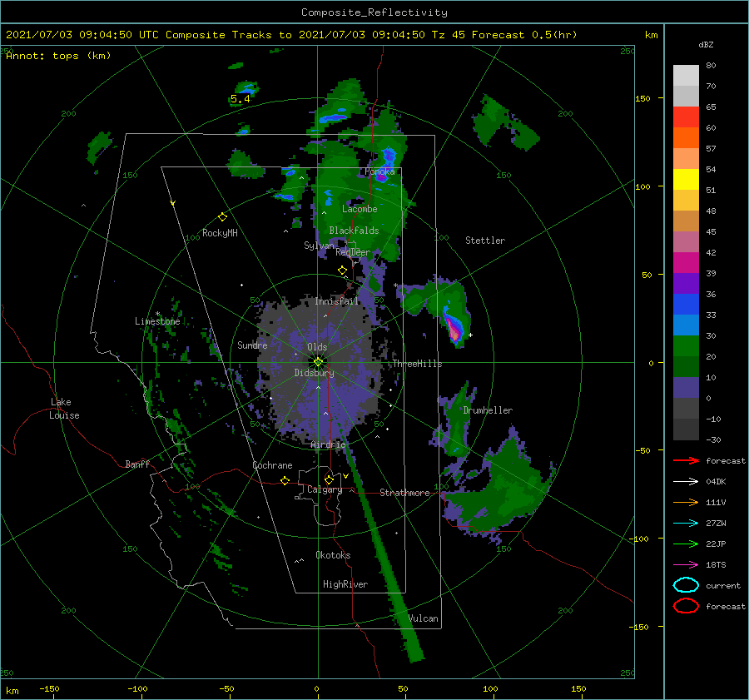749x700 pixels.
Task: Click the Composite_Reflectivity title
Action: tap(374, 12)
